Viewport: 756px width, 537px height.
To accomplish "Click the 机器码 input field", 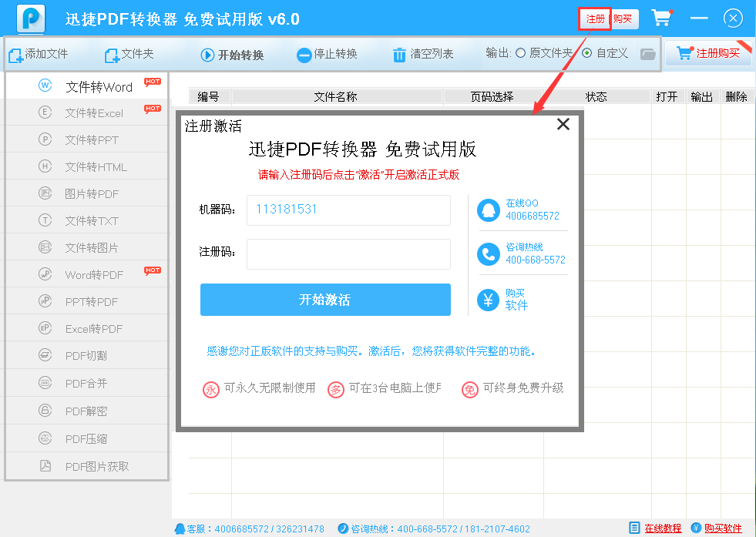I will [x=348, y=210].
